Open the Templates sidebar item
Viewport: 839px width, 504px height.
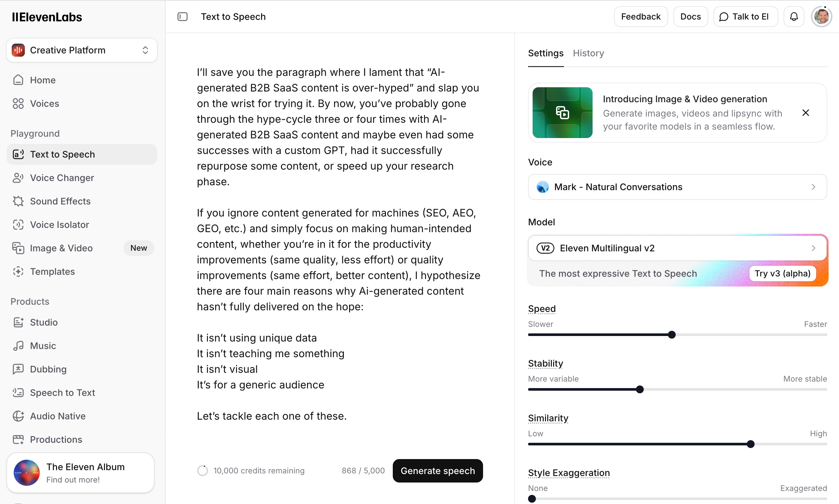(52, 271)
